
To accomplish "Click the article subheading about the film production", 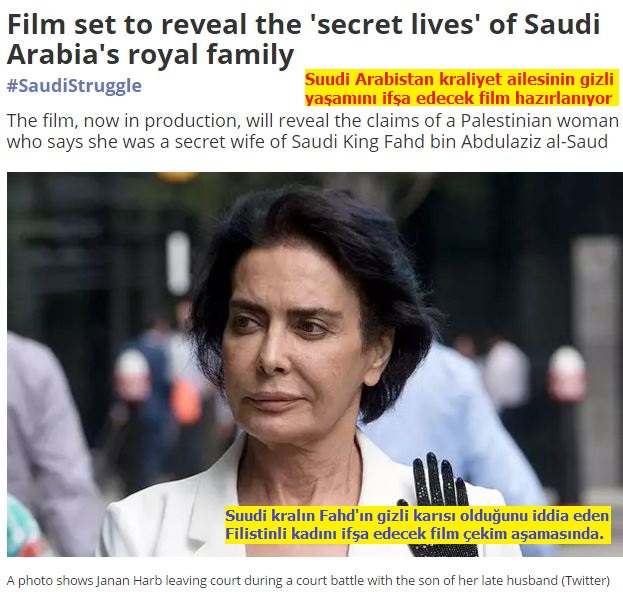I will 312,131.
